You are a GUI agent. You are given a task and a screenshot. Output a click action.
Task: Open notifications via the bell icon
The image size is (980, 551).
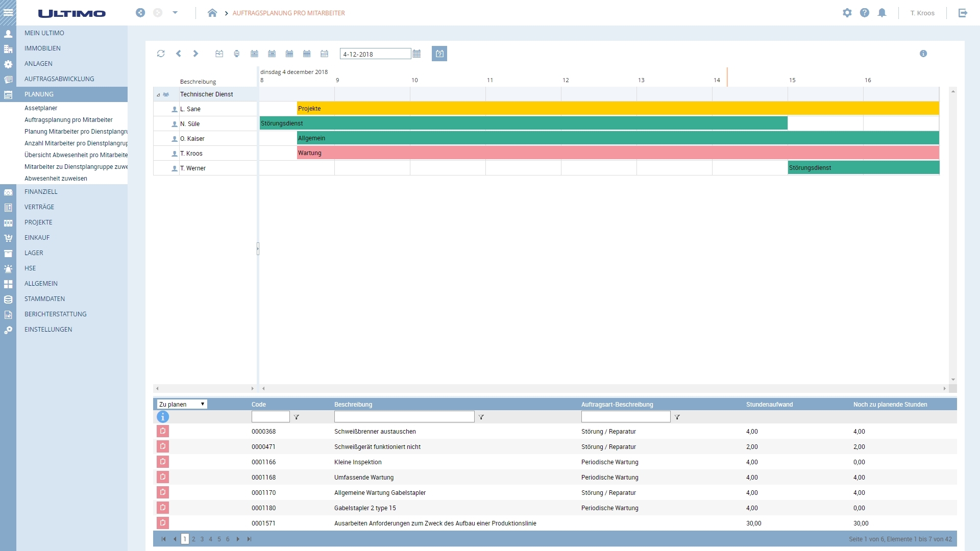(x=882, y=13)
